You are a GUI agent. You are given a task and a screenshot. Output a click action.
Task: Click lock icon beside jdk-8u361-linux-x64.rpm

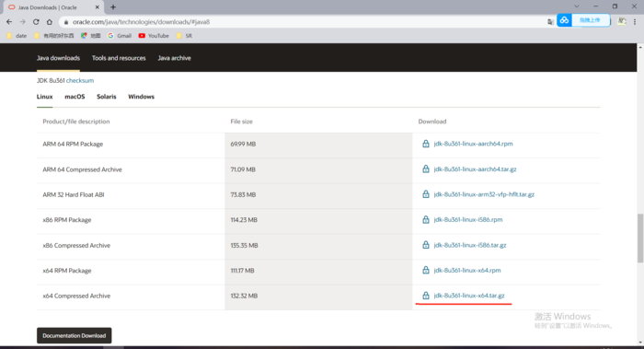click(425, 270)
